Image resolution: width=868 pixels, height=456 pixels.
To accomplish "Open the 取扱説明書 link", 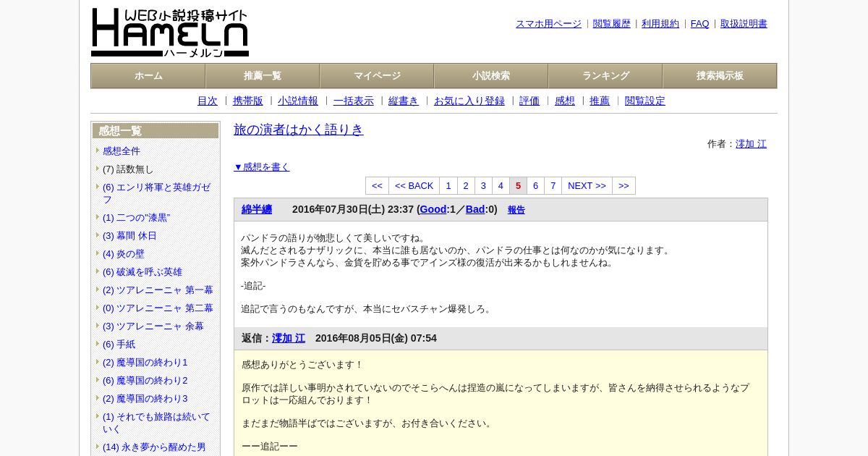I will click(x=744, y=24).
